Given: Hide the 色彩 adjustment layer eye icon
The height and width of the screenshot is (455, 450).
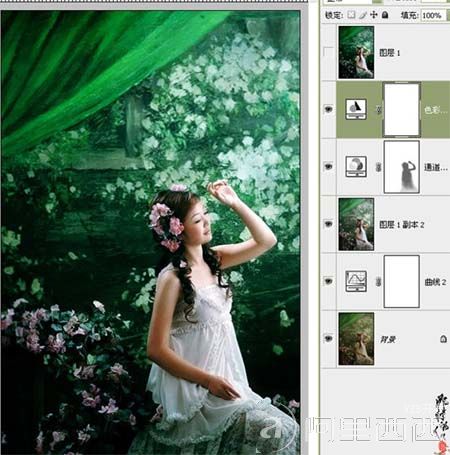Looking at the screenshot, I should [x=329, y=109].
